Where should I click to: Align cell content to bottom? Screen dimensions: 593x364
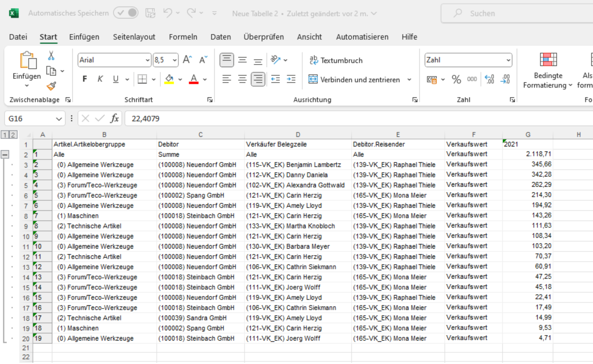[x=258, y=61]
